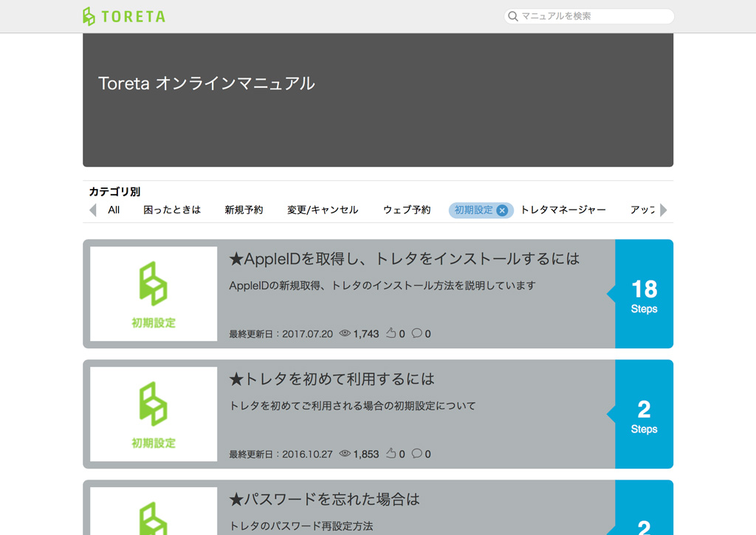Open the ★パスワードを忘れた場合は article
756x535 pixels.
pyautogui.click(x=324, y=500)
